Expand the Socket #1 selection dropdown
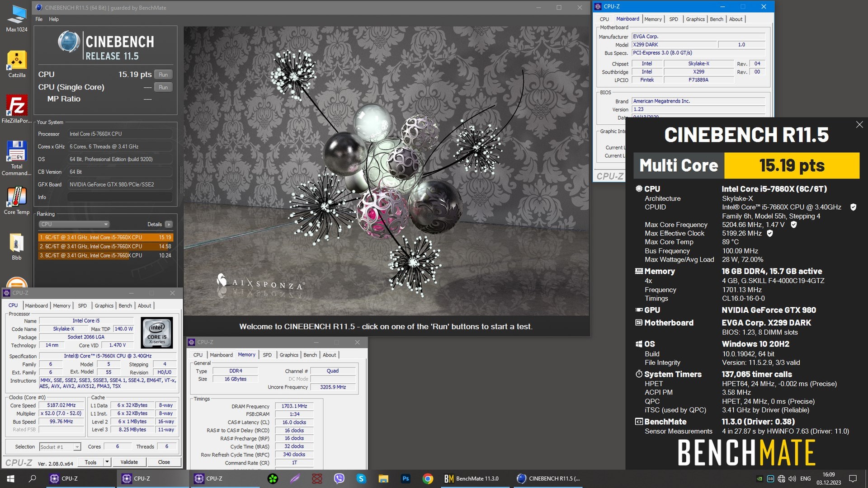 point(60,447)
